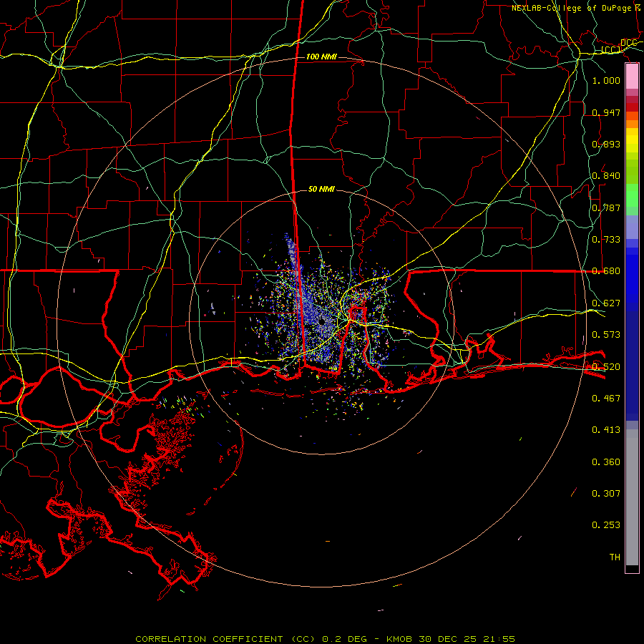Select the 0.413 scale value

pyautogui.click(x=606, y=430)
